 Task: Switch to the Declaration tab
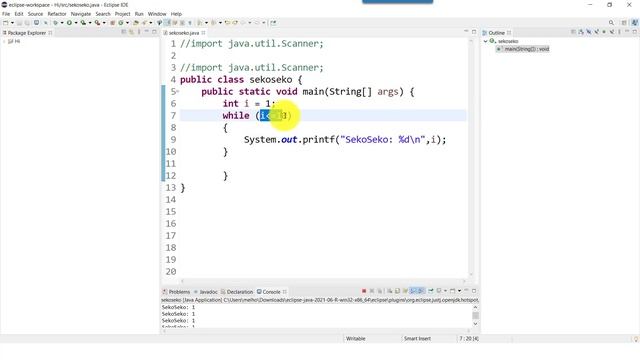coord(237,292)
